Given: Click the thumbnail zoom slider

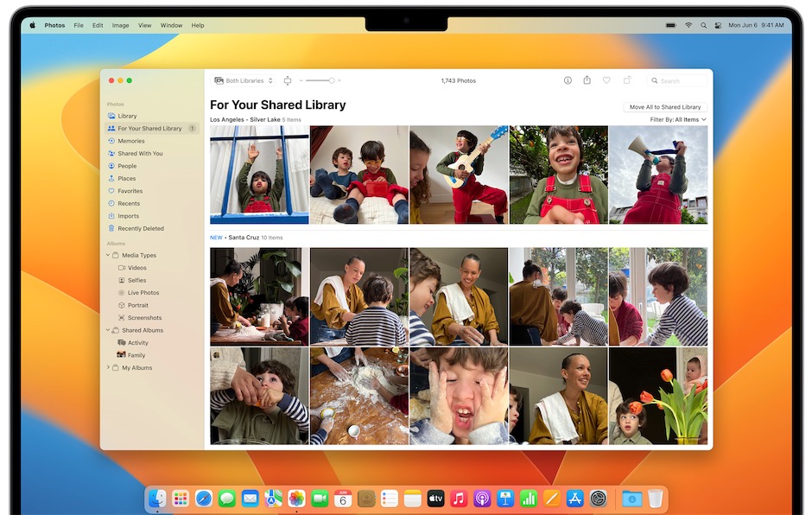Looking at the screenshot, I should pos(320,80).
